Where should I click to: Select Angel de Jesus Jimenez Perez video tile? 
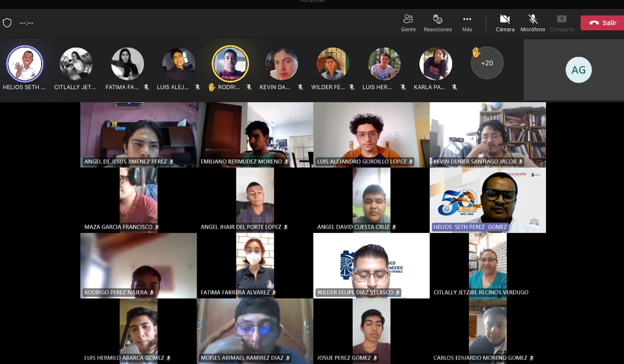(x=139, y=134)
